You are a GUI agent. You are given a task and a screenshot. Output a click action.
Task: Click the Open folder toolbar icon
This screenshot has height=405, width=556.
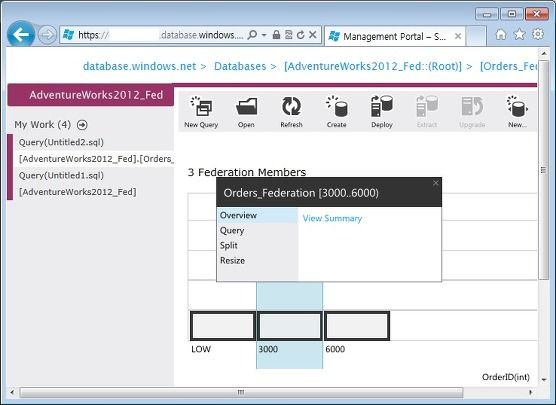(246, 112)
